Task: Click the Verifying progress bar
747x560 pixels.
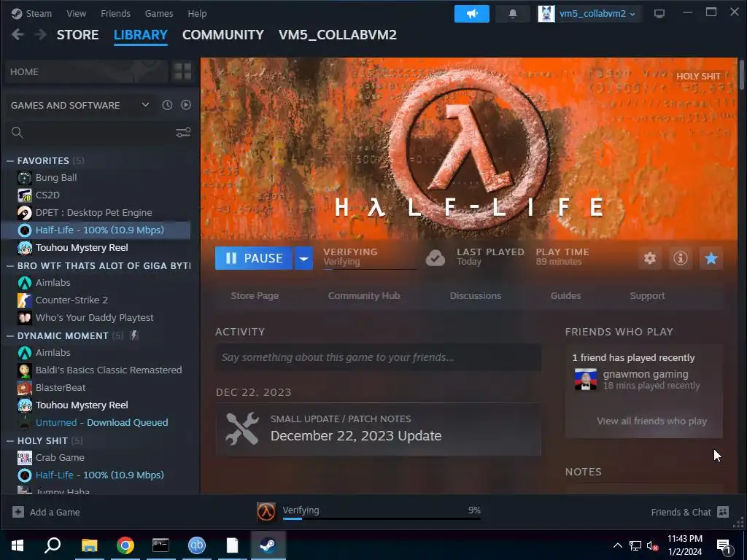Action: [x=382, y=518]
